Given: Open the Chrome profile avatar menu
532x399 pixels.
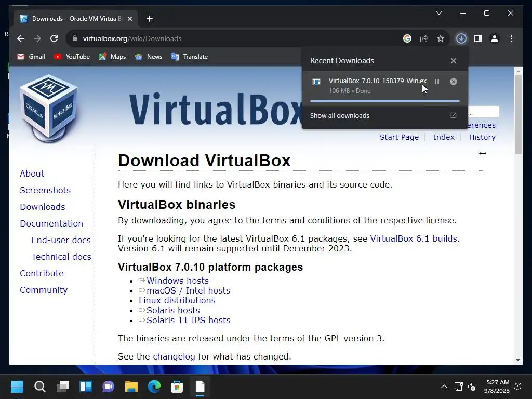Looking at the screenshot, I should point(495,38).
